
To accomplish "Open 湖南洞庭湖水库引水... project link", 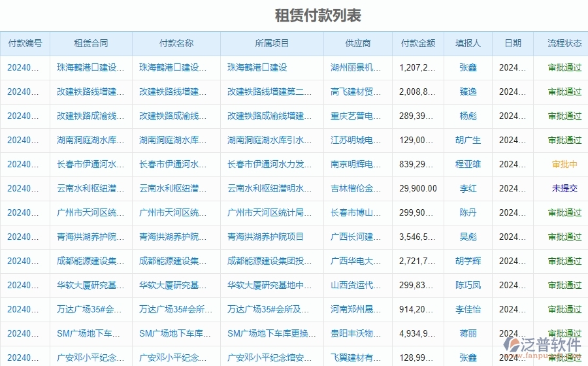I will click(269, 141).
